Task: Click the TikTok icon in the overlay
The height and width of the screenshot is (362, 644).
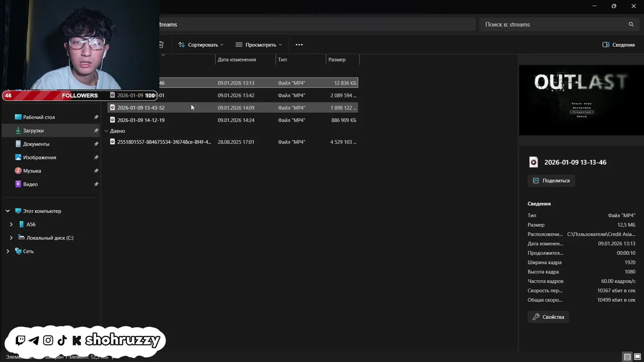Action: point(62,340)
